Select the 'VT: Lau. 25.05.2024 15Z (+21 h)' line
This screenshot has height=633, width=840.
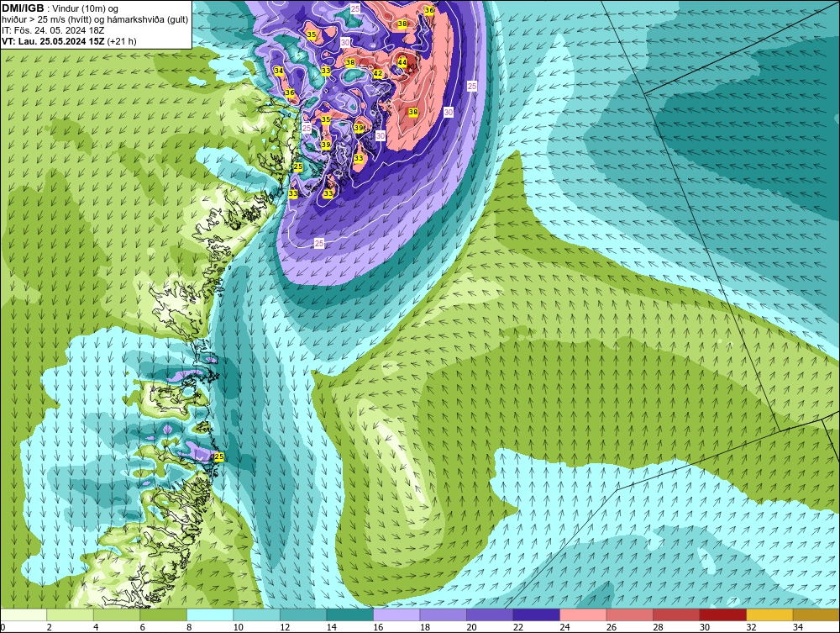point(69,41)
